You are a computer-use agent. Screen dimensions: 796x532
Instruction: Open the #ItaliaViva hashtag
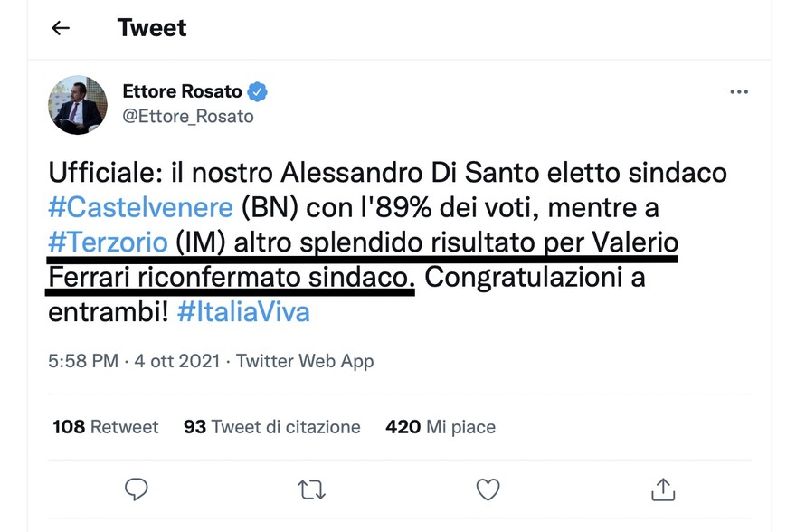[x=246, y=311]
